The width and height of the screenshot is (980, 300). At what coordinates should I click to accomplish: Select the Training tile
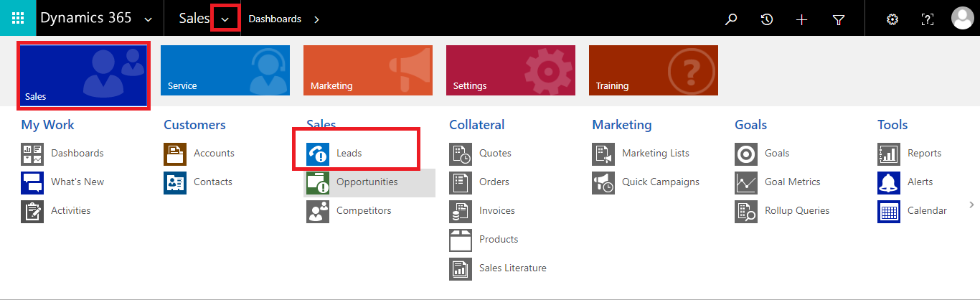click(654, 70)
